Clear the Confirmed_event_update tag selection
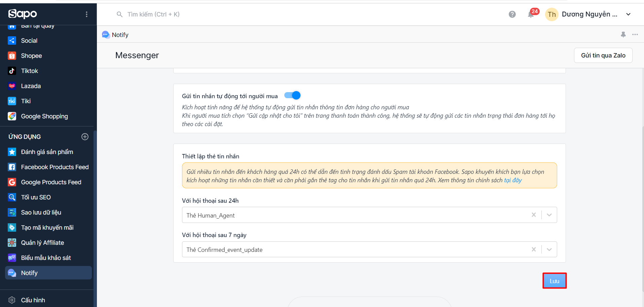This screenshot has height=307, width=644. click(x=534, y=250)
